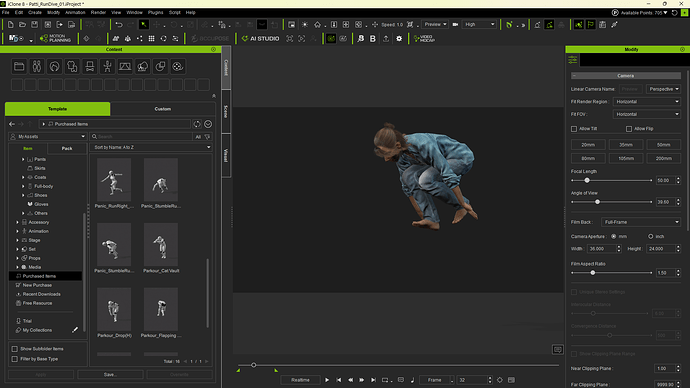
Task: Check Filter by Base Type
Action: (x=15, y=359)
